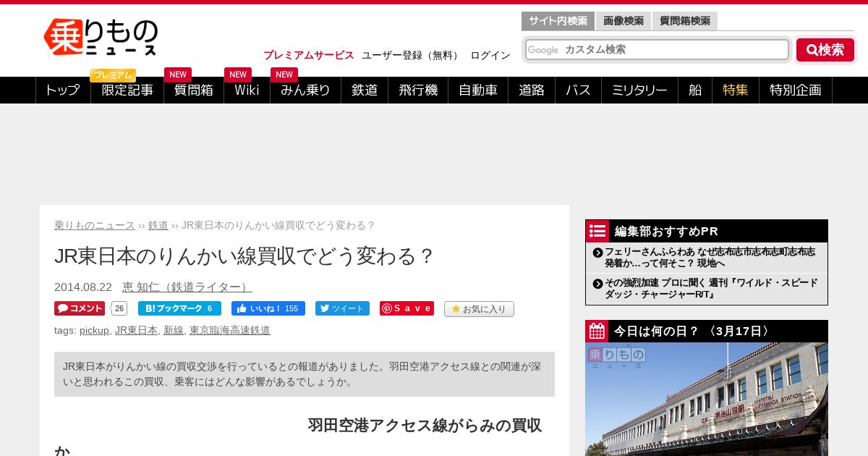The width and height of the screenshot is (868, 456).
Task: Click the red 検索 search button
Action: point(825,50)
